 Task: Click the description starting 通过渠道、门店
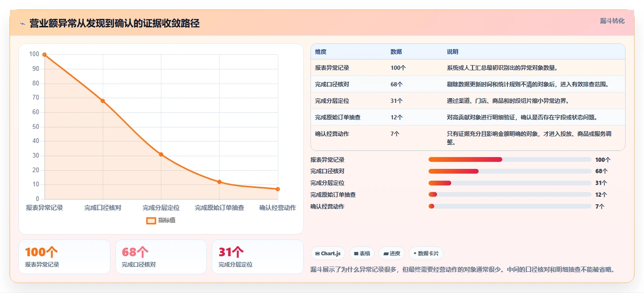pos(508,101)
